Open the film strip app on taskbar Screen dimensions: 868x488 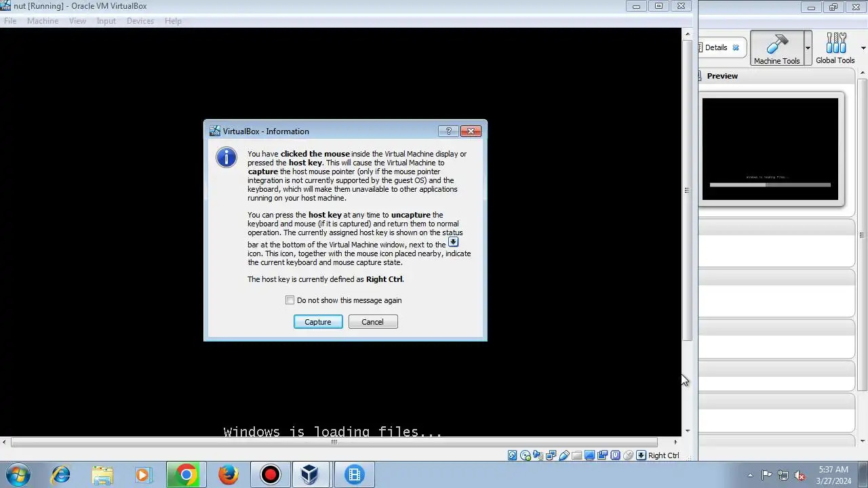coord(355,475)
